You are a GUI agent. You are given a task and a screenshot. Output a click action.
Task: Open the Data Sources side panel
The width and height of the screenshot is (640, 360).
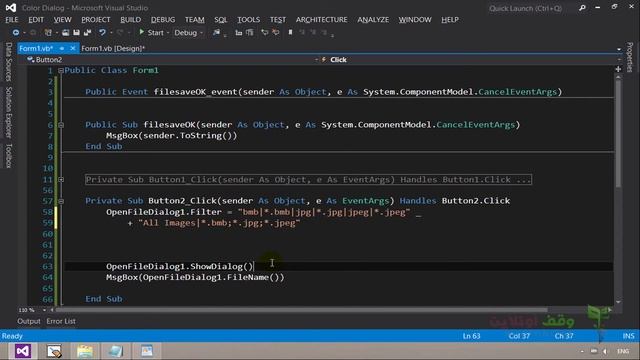point(8,62)
